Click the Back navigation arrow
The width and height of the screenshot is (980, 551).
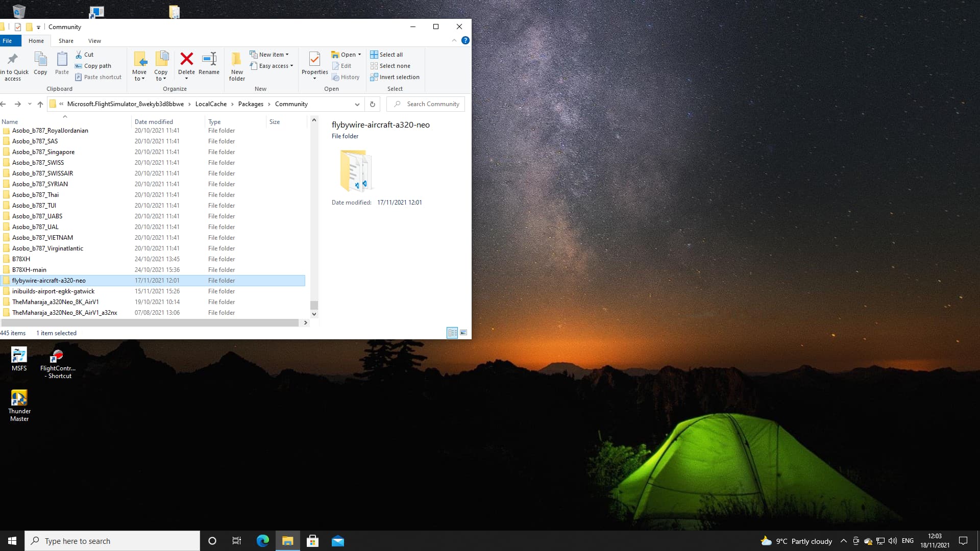[x=3, y=104]
